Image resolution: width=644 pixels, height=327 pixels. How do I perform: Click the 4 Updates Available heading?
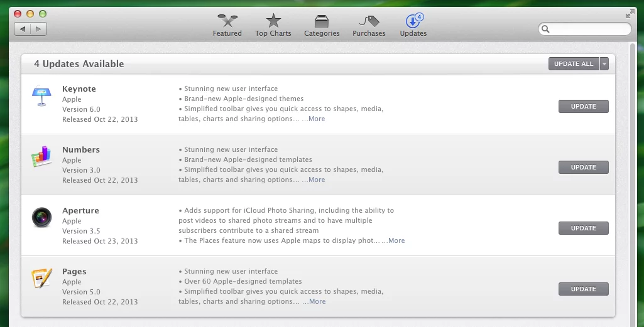(79, 63)
